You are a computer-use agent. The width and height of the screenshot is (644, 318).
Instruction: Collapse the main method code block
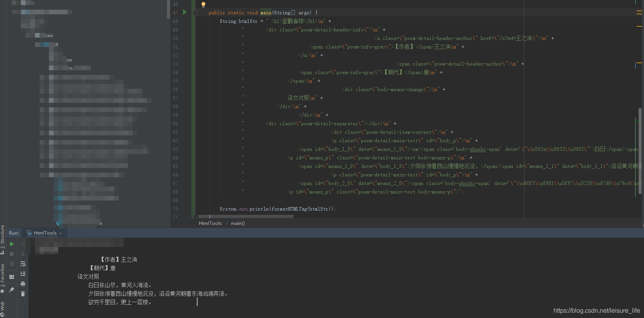[195, 13]
